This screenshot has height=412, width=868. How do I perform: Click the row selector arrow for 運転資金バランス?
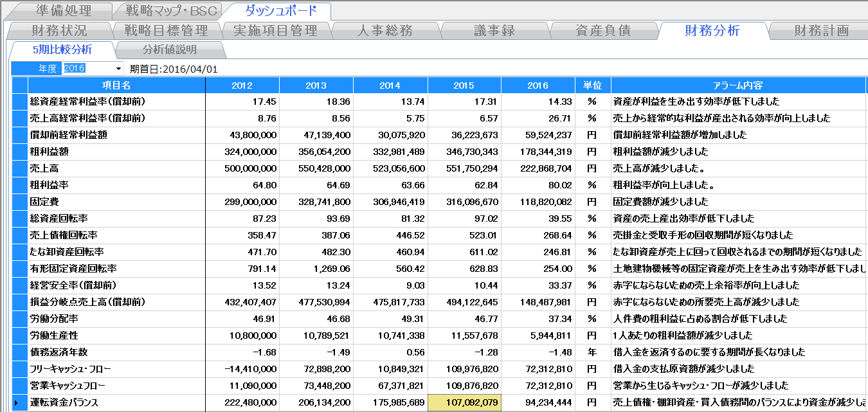19,403
